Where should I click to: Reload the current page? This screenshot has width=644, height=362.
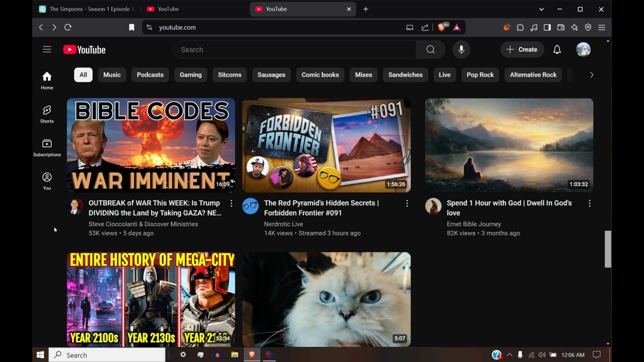point(68,28)
